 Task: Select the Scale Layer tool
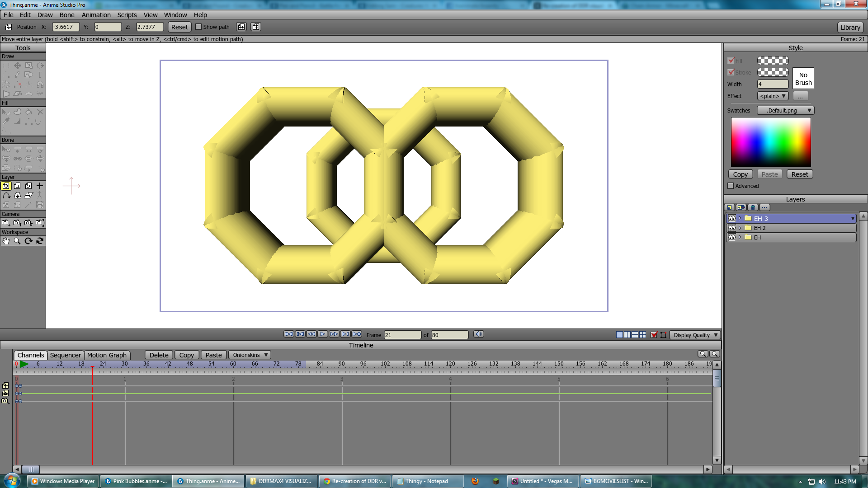17,186
